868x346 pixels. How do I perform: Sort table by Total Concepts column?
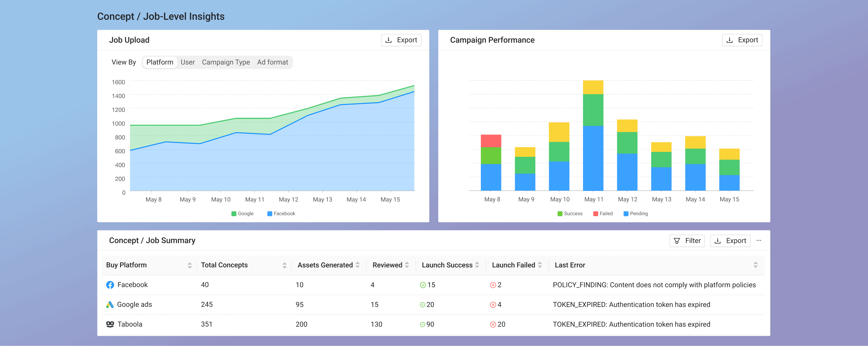tap(284, 265)
